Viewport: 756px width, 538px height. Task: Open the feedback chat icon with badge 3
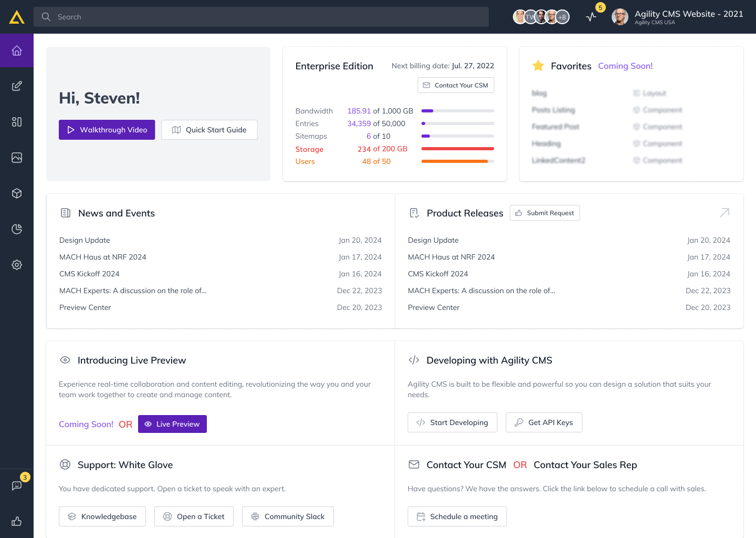click(x=17, y=485)
